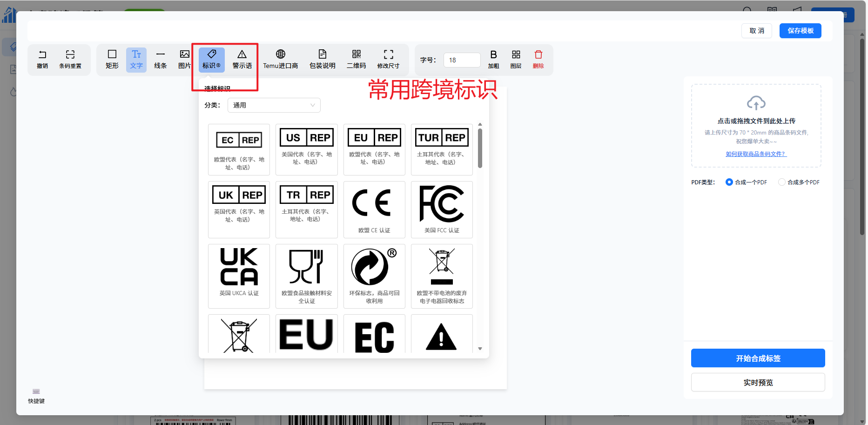Select 合成一个PDF radio option
Image resolution: width=868 pixels, height=425 pixels.
pos(729,182)
